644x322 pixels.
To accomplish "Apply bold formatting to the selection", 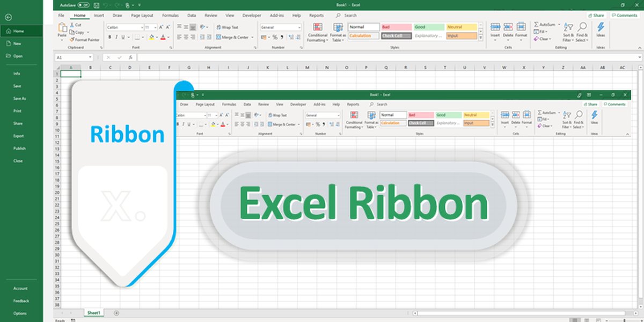I will click(110, 36).
